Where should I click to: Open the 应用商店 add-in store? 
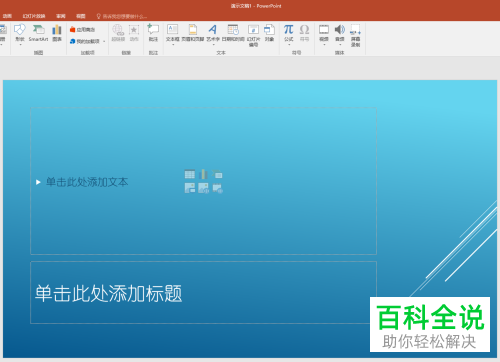point(82,30)
